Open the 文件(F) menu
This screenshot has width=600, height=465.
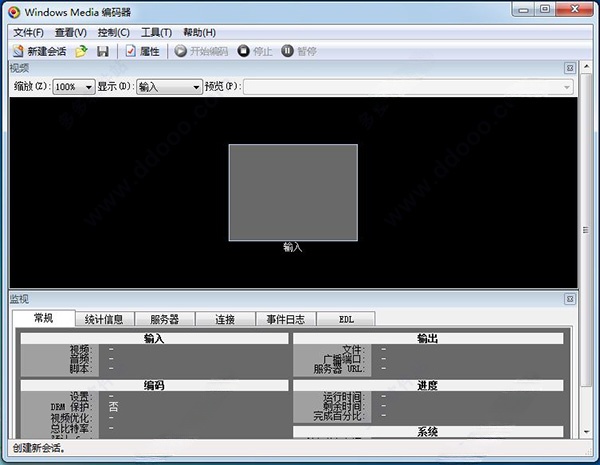(x=28, y=33)
